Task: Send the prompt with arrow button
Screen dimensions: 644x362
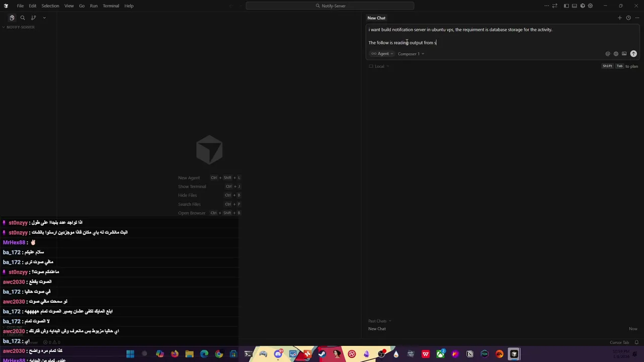Action: pyautogui.click(x=633, y=54)
